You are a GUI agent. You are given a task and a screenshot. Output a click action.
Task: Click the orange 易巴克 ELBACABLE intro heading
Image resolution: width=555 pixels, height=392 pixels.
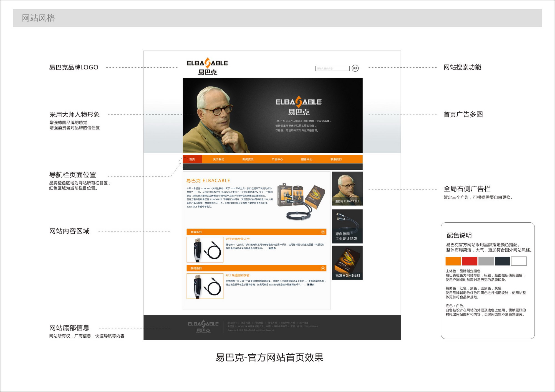point(208,180)
